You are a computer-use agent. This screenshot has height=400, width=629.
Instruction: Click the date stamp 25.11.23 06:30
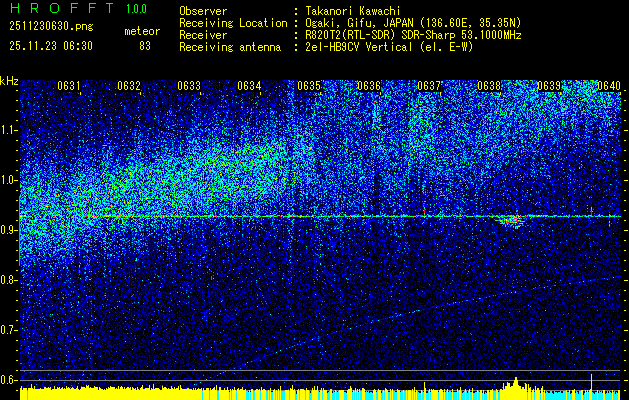click(x=51, y=46)
